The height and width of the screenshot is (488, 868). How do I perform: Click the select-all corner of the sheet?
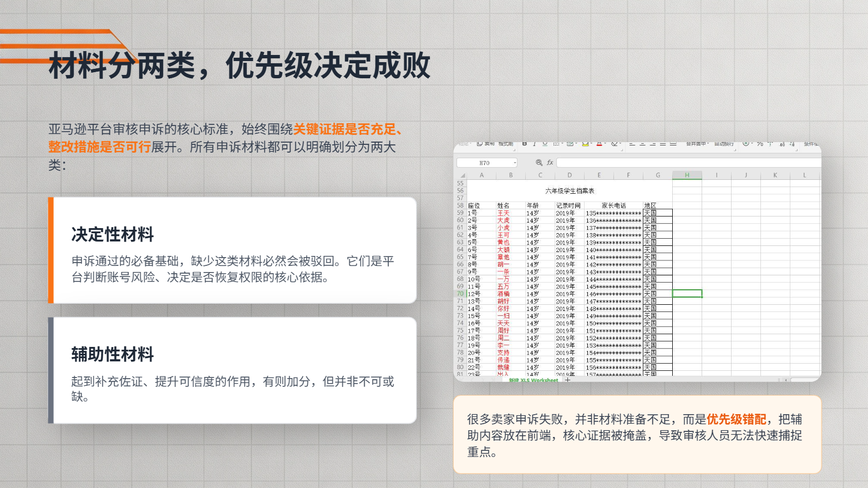(461, 175)
